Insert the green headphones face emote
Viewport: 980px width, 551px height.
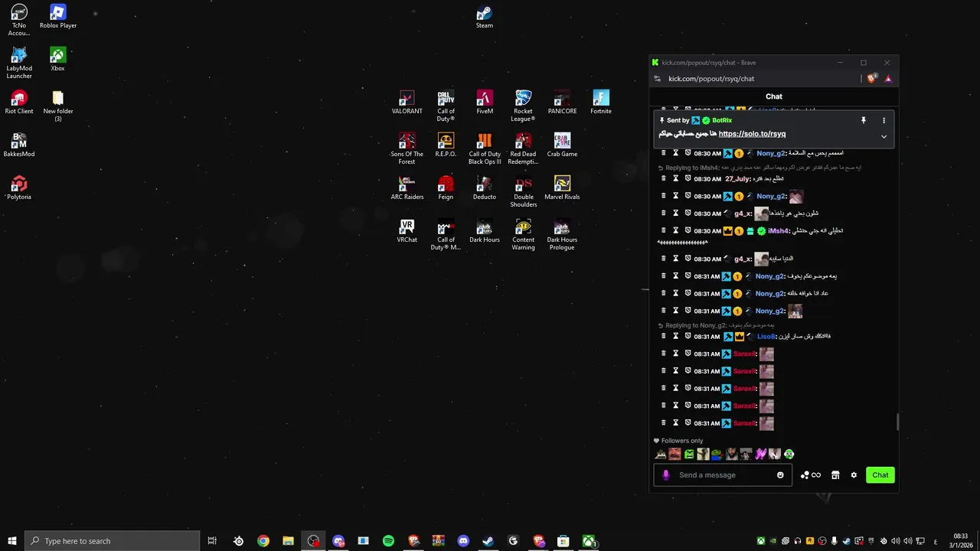click(789, 454)
